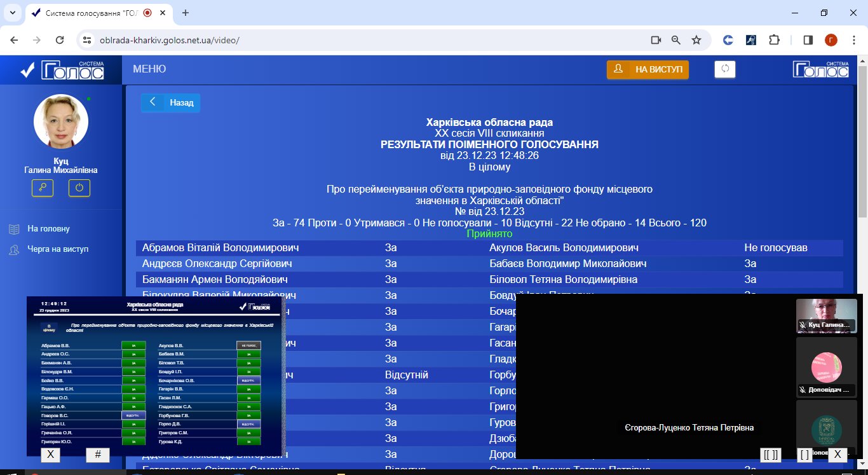Go to 'На головну' in sidebar
Screen dimensions: 868x475
click(48, 229)
